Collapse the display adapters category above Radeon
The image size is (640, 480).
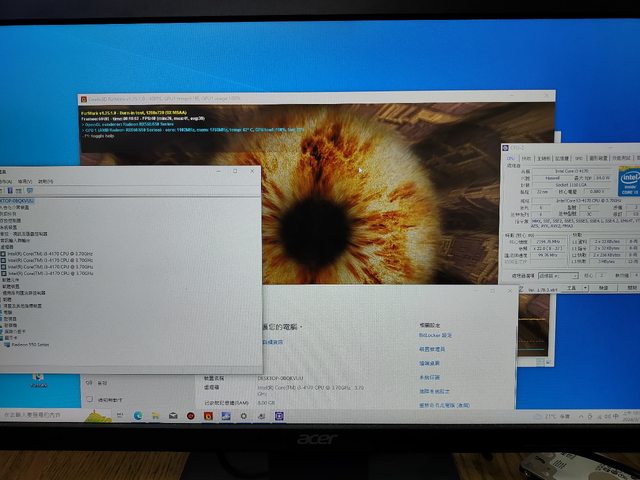click(x=3, y=338)
